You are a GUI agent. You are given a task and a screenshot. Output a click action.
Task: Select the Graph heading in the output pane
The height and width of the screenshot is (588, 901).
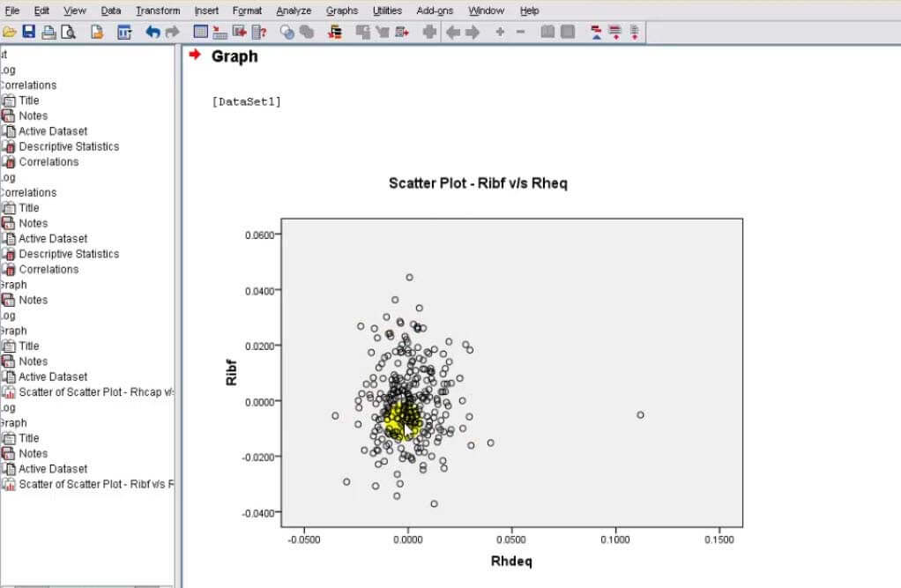pyautogui.click(x=235, y=56)
